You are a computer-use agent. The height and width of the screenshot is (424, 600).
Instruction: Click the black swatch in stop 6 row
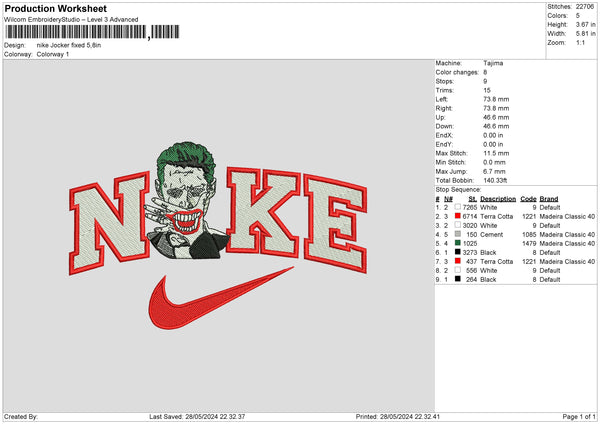[x=458, y=252]
